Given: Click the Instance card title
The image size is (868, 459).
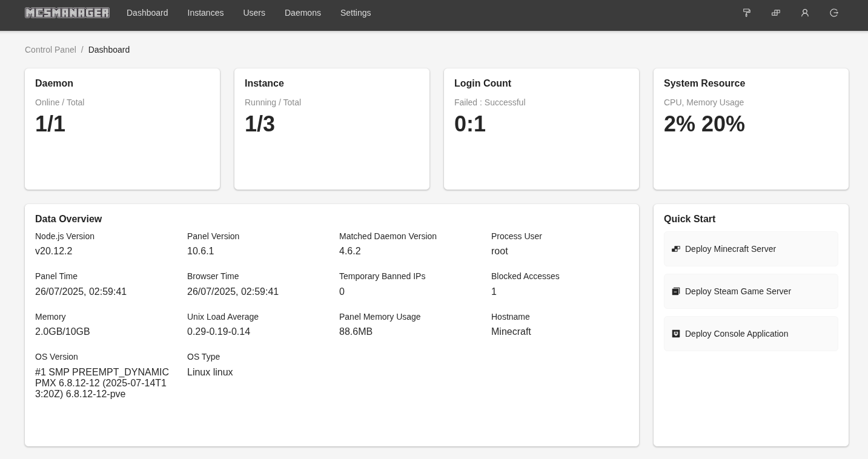Looking at the screenshot, I should coord(264,84).
